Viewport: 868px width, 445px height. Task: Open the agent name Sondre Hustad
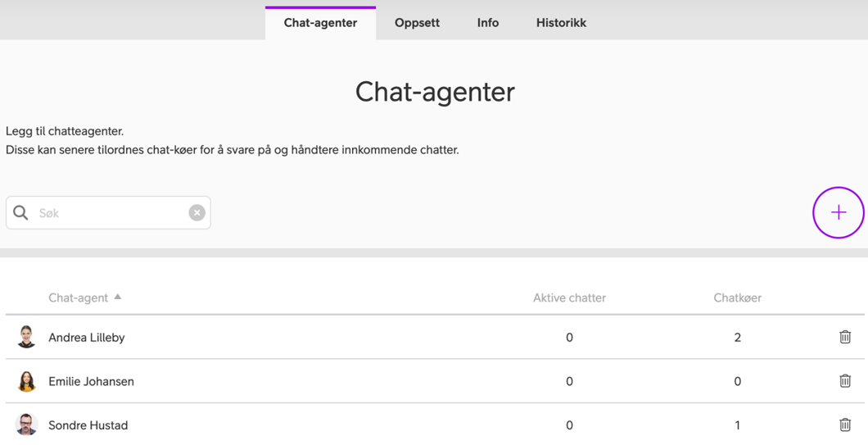pos(88,425)
